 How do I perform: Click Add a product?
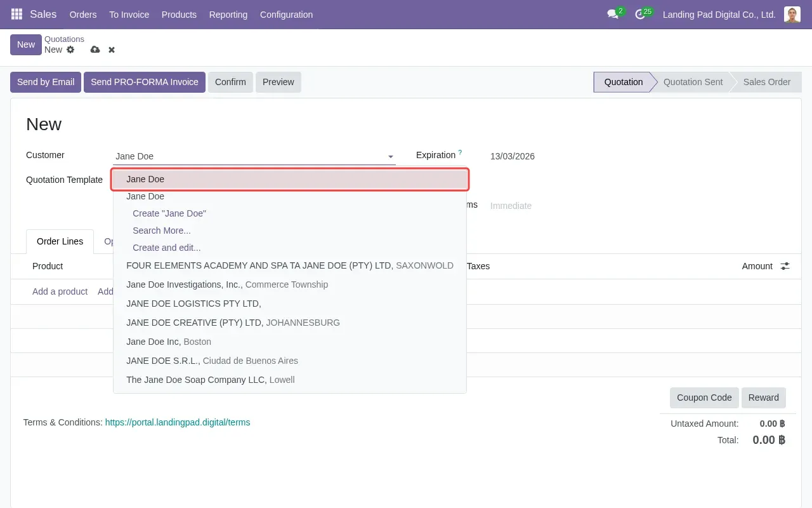pyautogui.click(x=60, y=291)
